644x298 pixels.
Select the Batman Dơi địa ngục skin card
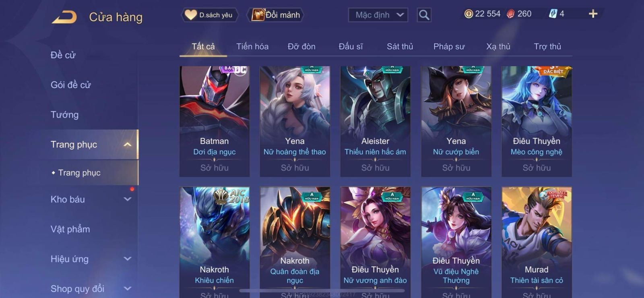[x=215, y=121]
